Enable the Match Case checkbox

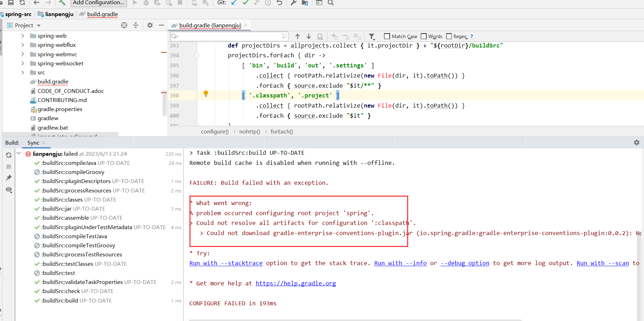(387, 36)
